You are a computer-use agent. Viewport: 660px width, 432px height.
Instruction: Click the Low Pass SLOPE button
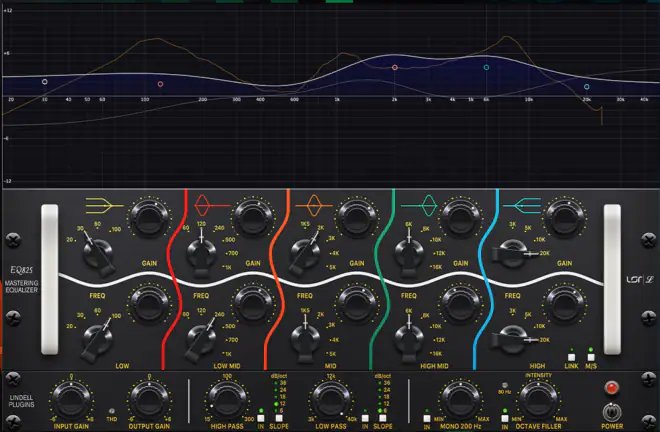pos(382,418)
